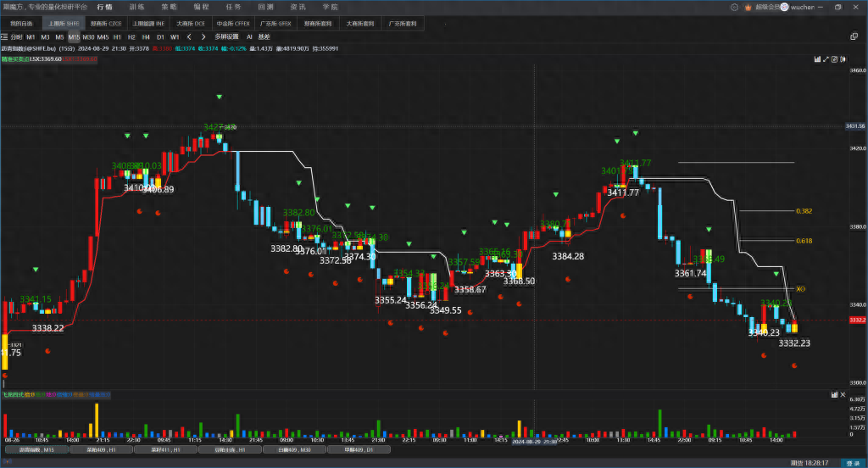Open the 409 , D1 chart tab
The image size is (868, 468).
point(359,449)
